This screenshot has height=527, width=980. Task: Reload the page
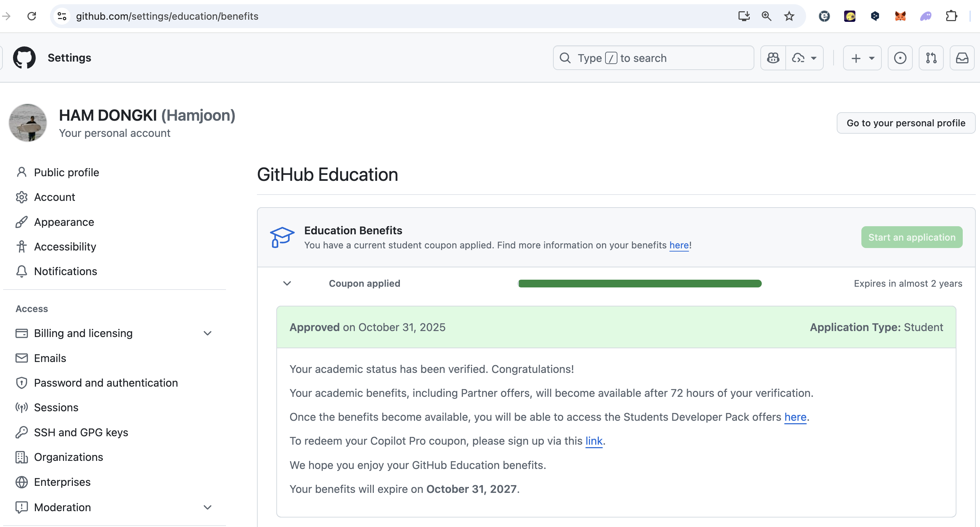tap(32, 16)
